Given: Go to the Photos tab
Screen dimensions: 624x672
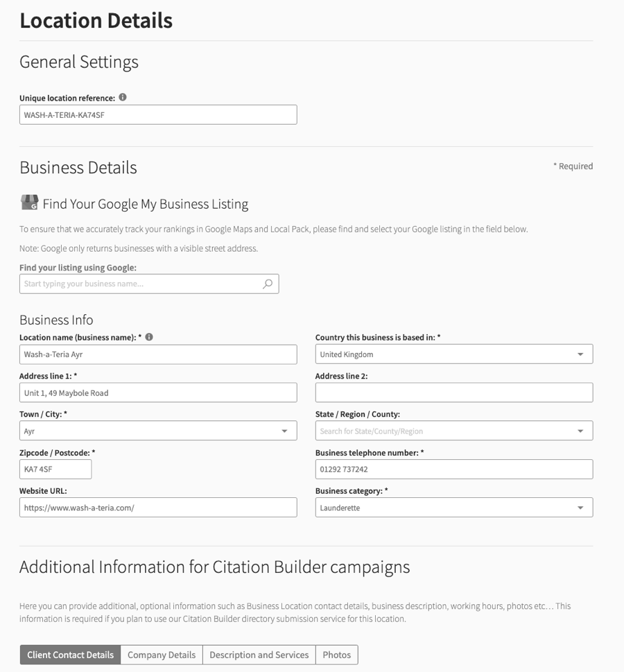Looking at the screenshot, I should click(x=336, y=655).
